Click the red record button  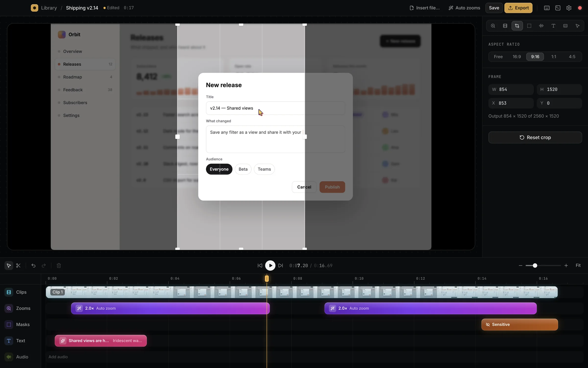[x=580, y=8]
